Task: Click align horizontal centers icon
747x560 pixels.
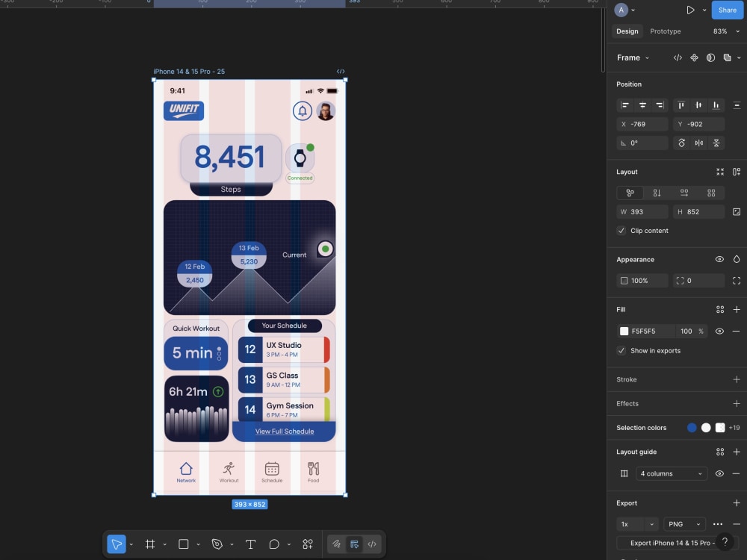Action: [x=642, y=105]
